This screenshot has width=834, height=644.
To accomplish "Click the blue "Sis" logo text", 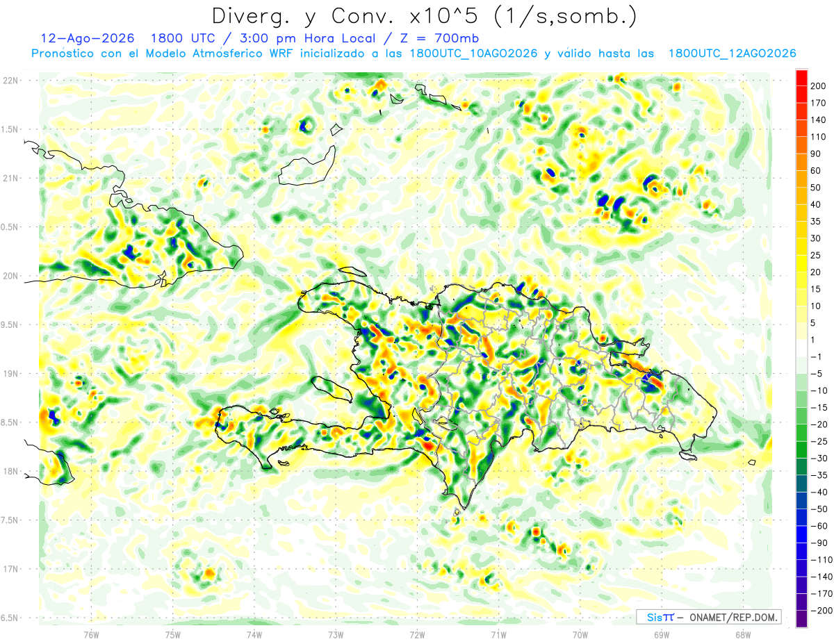I will 655,617.
